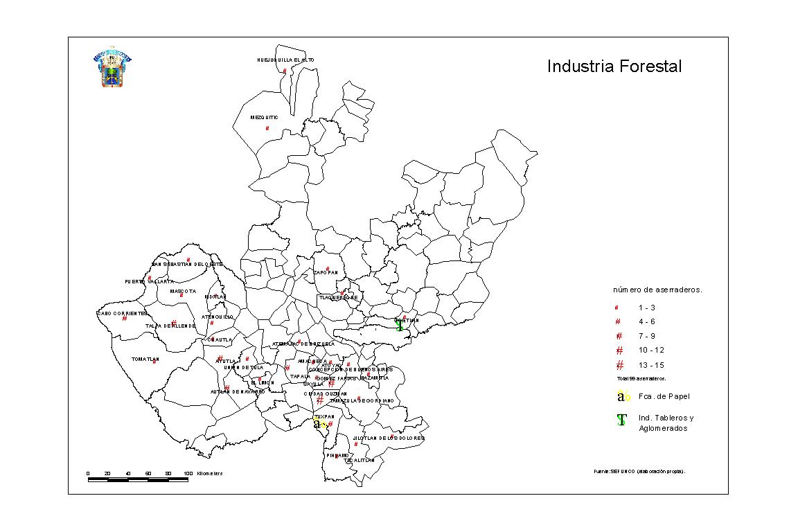The image size is (798, 532).
Task: Click the 1 - 3 legend symbol
Action: pos(617,307)
